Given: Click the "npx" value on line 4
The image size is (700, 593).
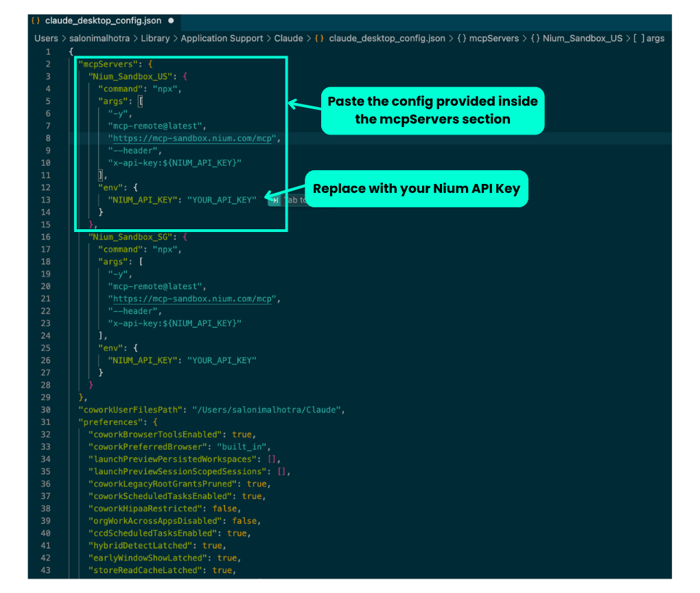Looking at the screenshot, I should tap(165, 89).
